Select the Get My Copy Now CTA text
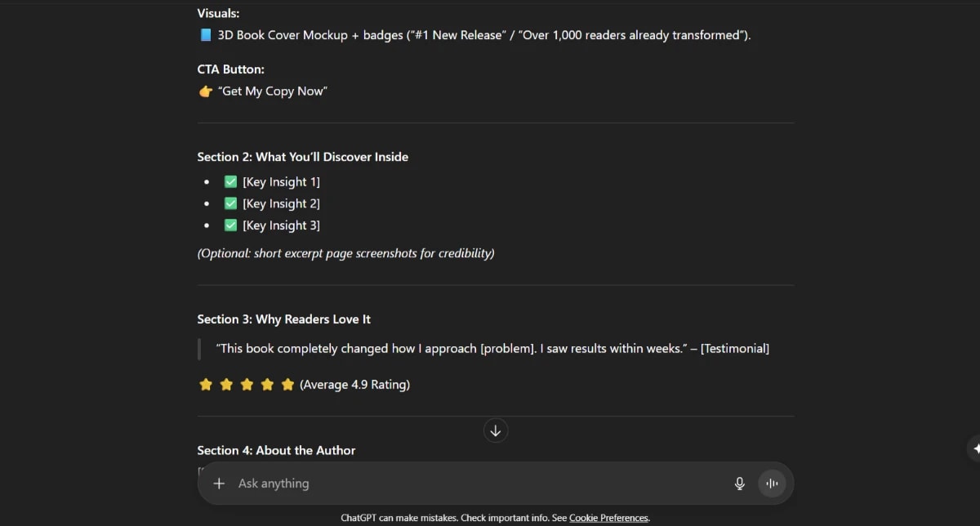 click(x=272, y=91)
